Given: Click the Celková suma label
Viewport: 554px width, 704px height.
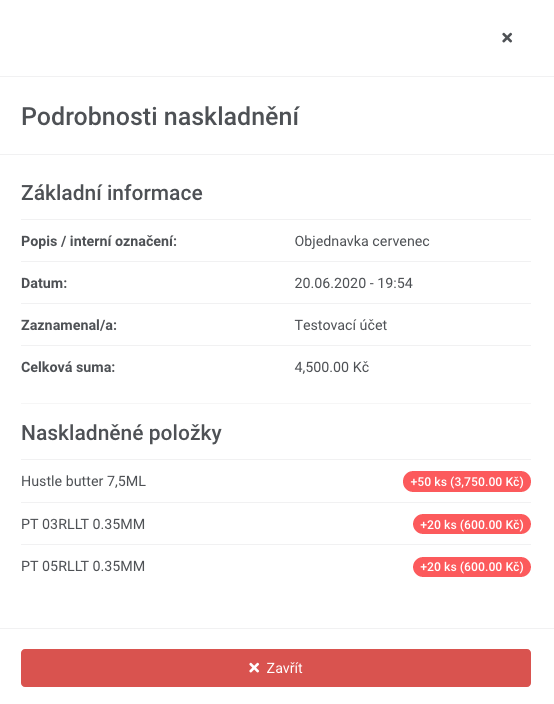Looking at the screenshot, I should (x=68, y=367).
